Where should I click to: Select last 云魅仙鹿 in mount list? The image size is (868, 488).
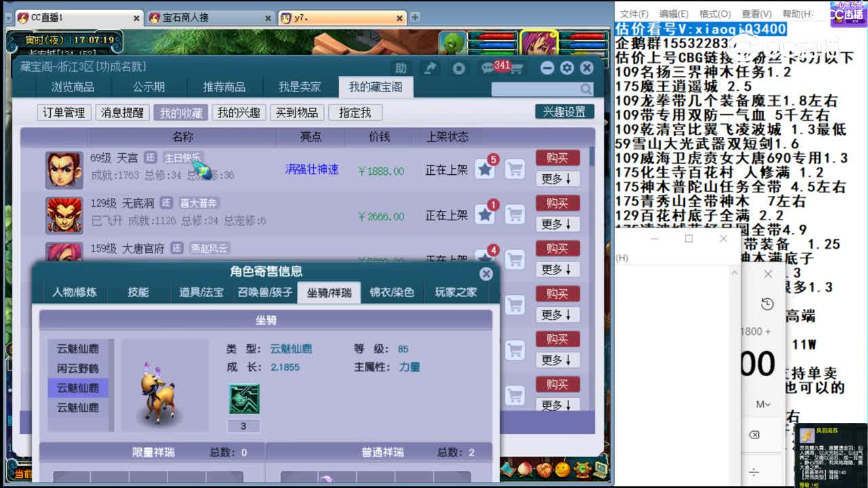pos(78,407)
